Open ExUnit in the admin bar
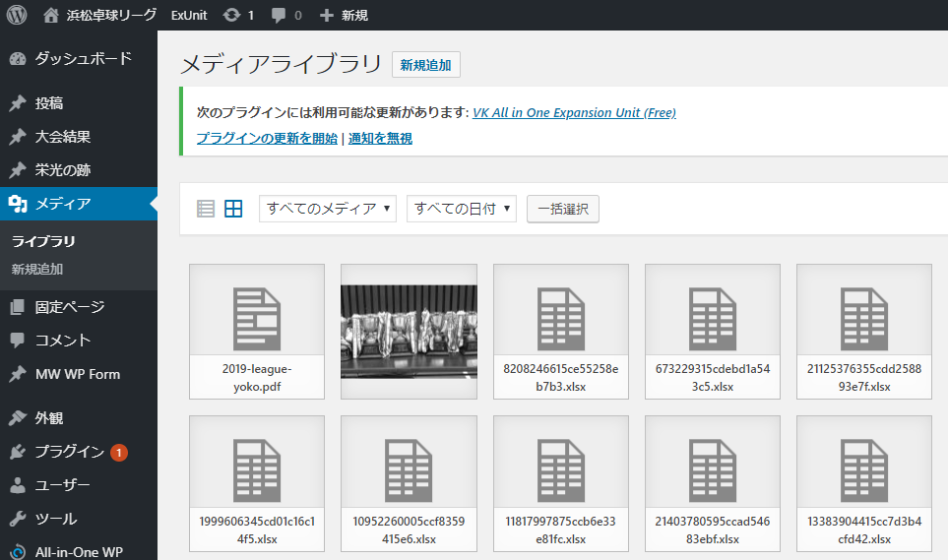948x560 pixels. (x=189, y=15)
